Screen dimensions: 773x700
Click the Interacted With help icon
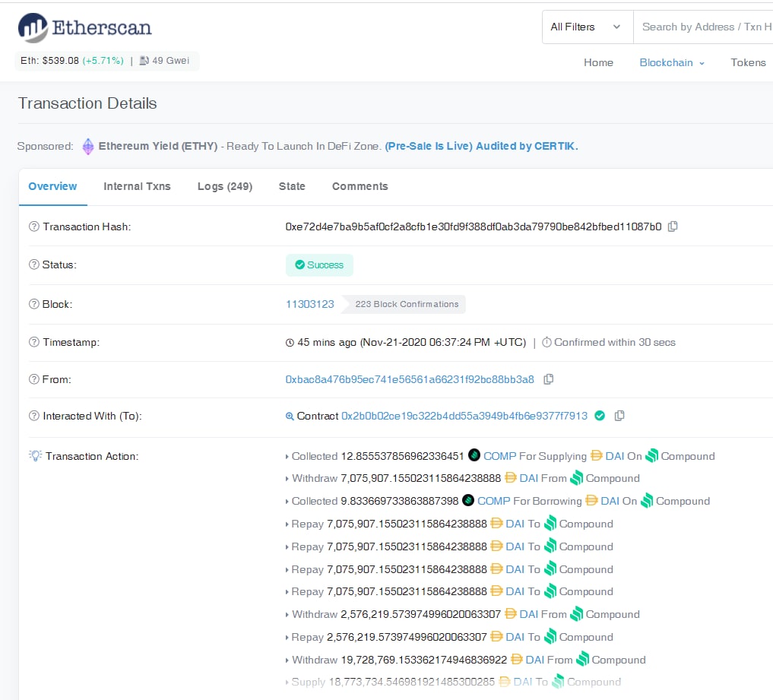point(34,416)
